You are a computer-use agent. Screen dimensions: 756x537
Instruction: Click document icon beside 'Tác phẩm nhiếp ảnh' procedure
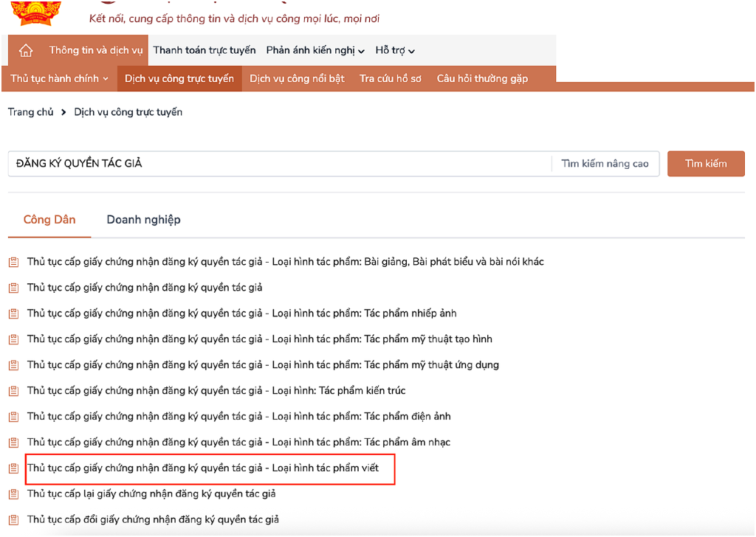tap(13, 313)
